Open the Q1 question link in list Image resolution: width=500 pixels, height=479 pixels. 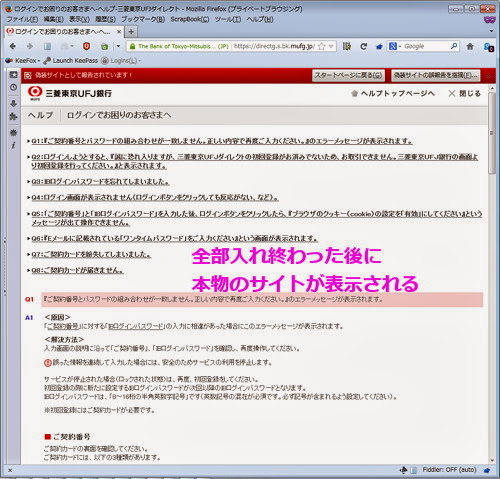(x=222, y=141)
